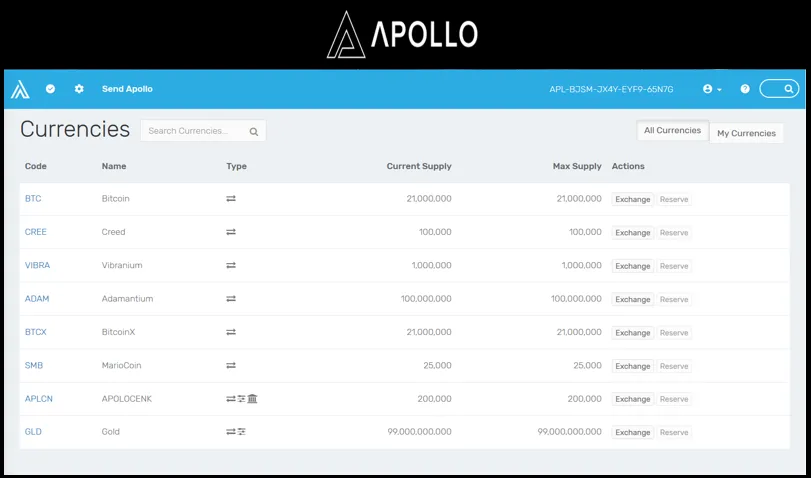The height and width of the screenshot is (478, 811).
Task: Click sliders type icon in Gold row
Action: point(242,431)
